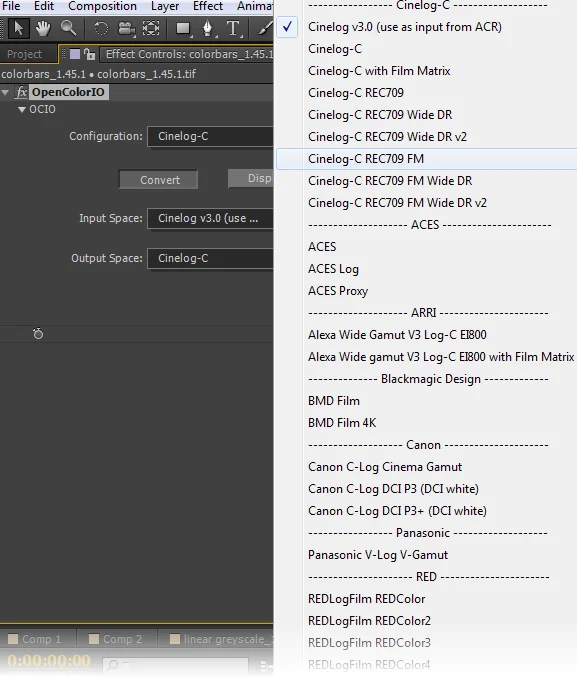Choose BMD Film
577x677 pixels.
coord(333,401)
